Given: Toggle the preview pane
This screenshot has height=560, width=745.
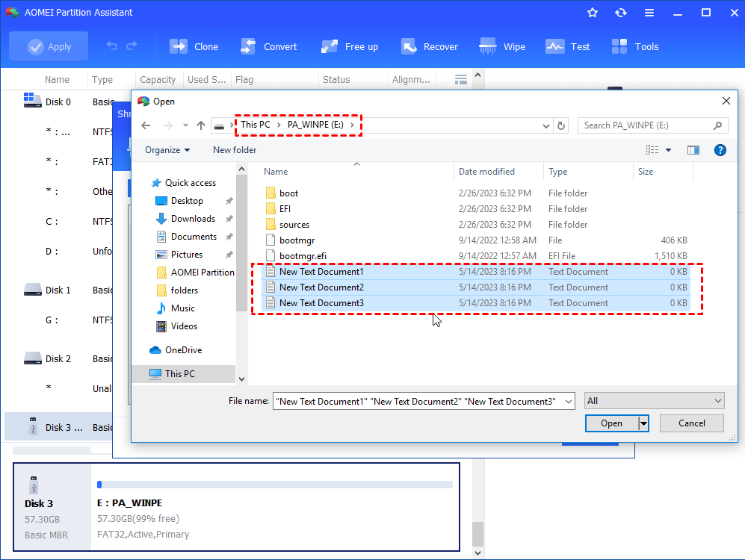Looking at the screenshot, I should click(693, 150).
